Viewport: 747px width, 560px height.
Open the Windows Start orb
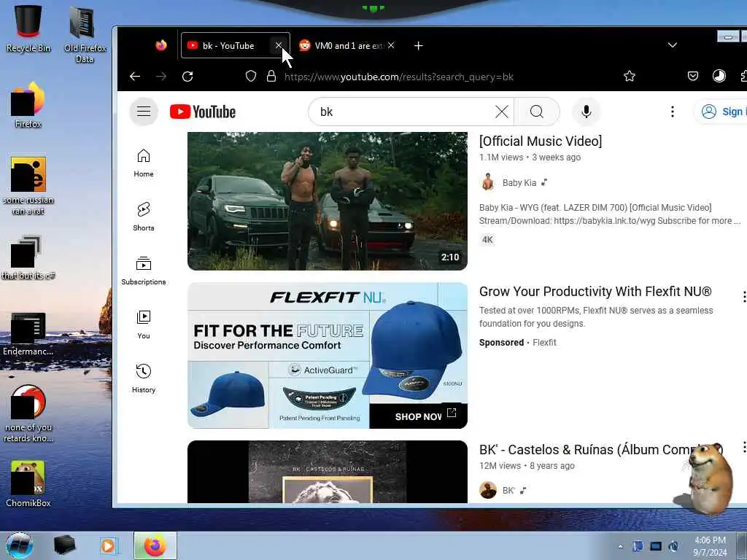(20, 545)
